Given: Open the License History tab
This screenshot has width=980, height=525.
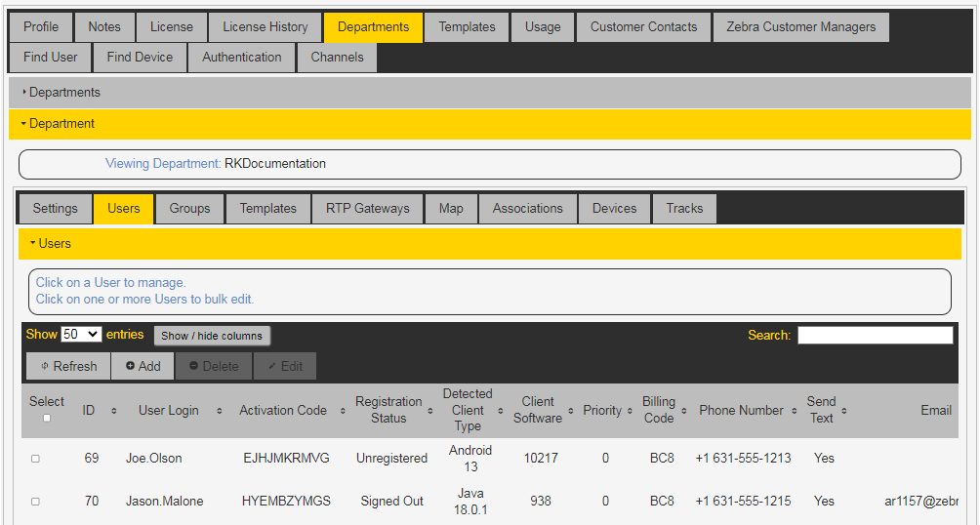Looking at the screenshot, I should click(x=265, y=27).
